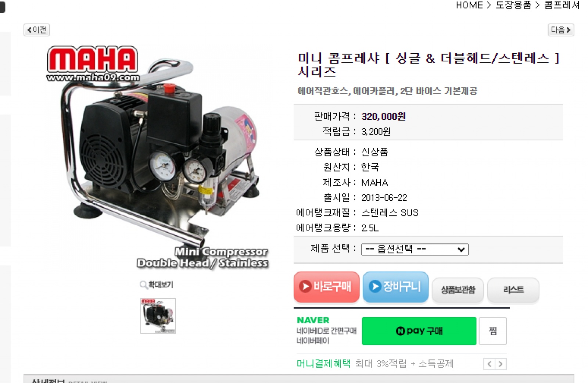Click the magnifier 확대보기 enlarge icon

tap(143, 284)
